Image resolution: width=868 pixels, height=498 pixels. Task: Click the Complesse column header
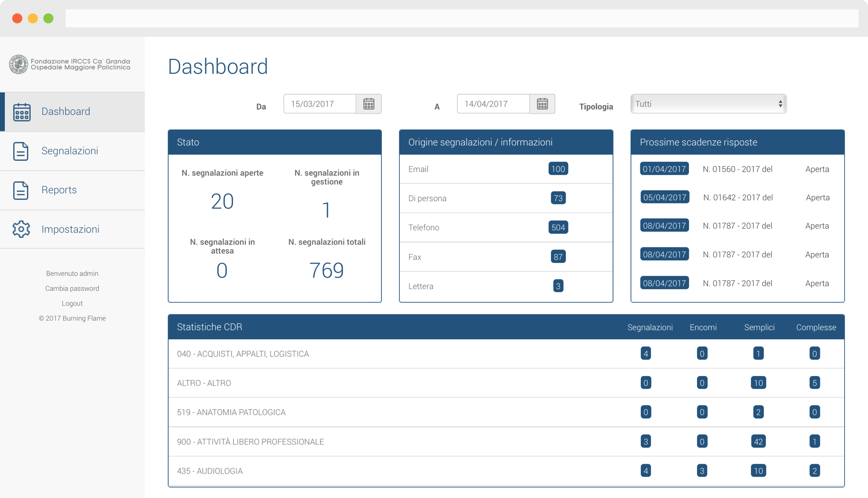pos(816,327)
